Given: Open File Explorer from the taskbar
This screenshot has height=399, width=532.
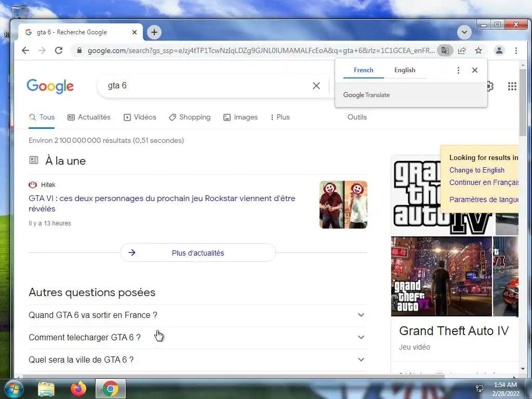Looking at the screenshot, I should [46, 389].
